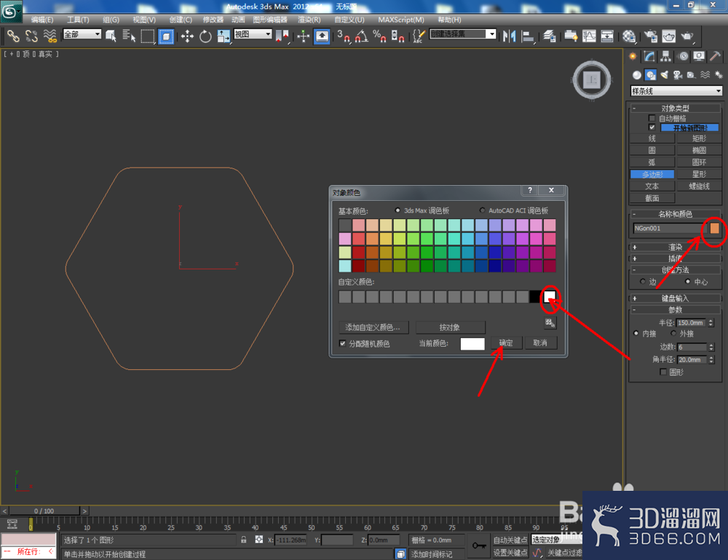Image resolution: width=728 pixels, height=560 pixels.
Task: Switch to Hierarchy command panel tab
Action: [666, 57]
